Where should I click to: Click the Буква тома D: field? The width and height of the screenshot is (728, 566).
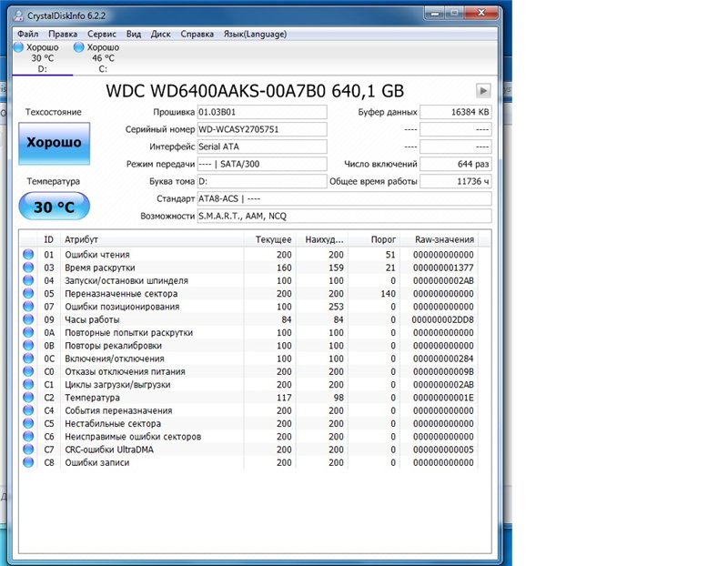[x=262, y=181]
